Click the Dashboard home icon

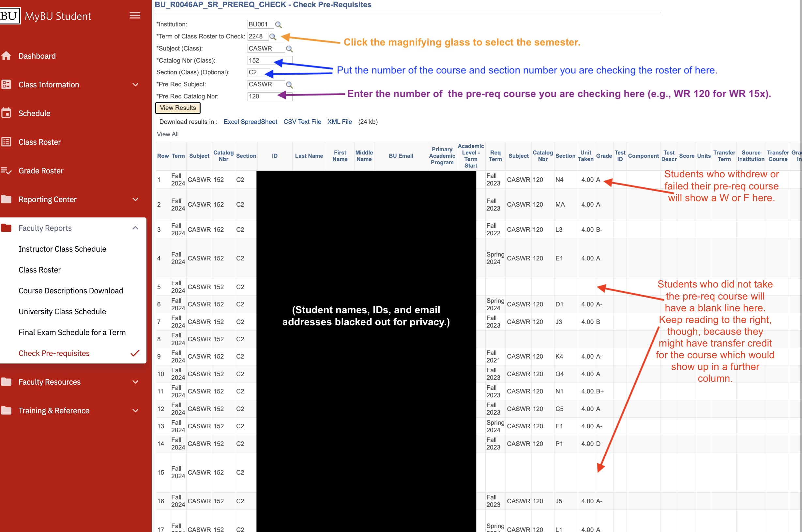click(x=6, y=56)
